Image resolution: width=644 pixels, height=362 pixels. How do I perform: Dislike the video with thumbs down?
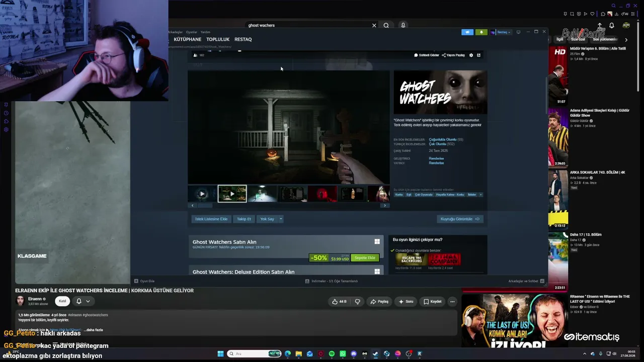pyautogui.click(x=358, y=302)
